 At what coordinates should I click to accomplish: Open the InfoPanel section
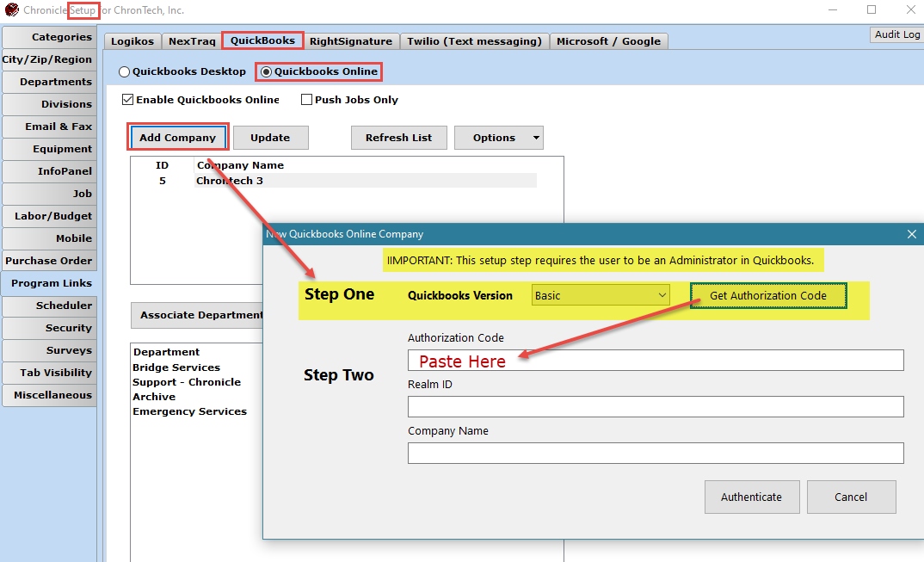coord(49,171)
